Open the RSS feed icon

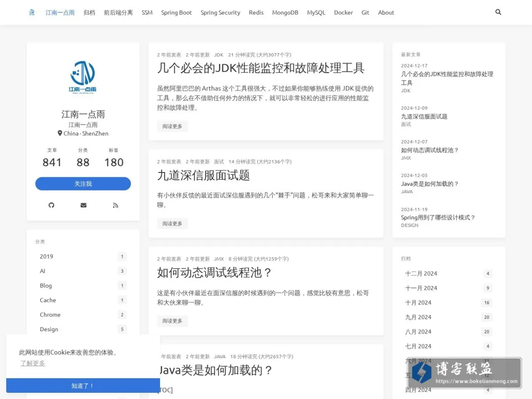115,205
